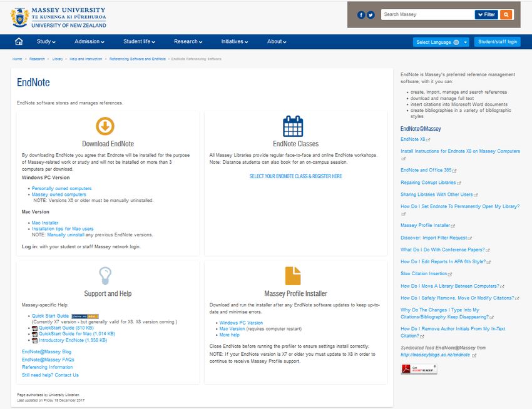Expand the Research menu
532x409 pixels.
pyautogui.click(x=188, y=41)
